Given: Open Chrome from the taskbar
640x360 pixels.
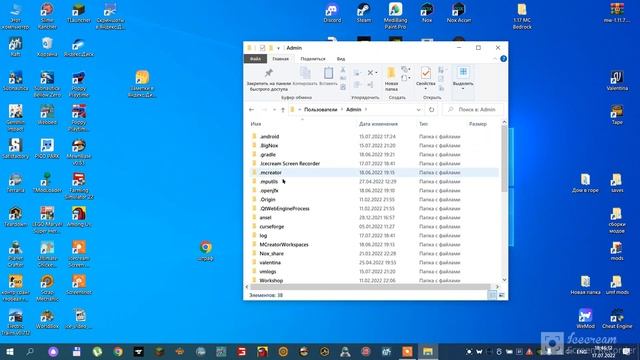Looking at the screenshot, I should 118,351.
